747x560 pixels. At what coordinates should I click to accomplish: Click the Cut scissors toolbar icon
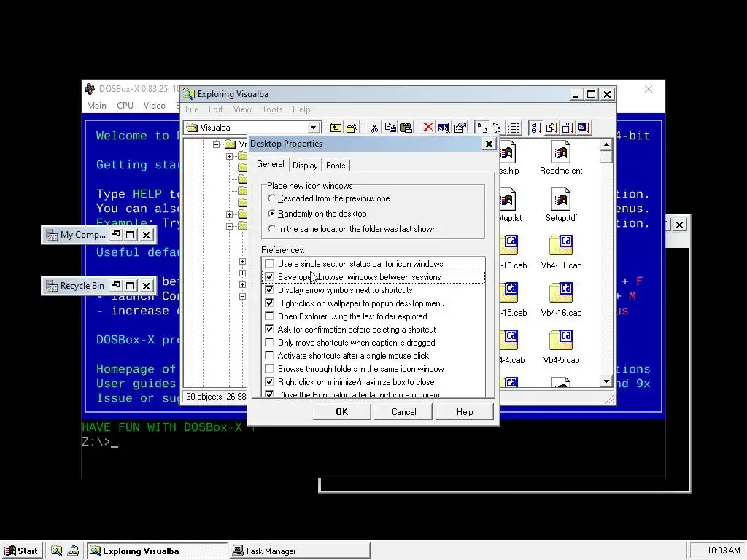374,128
